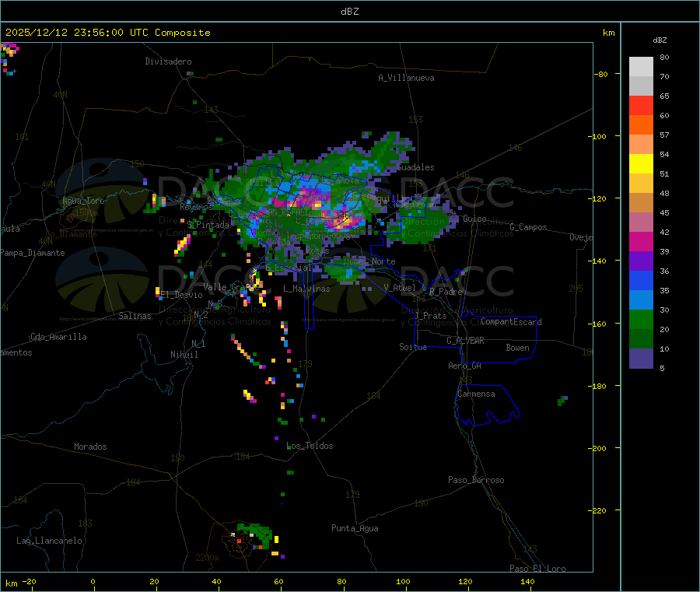Select the J_Prats location label
Screen dimensions: 700x592
click(430, 316)
